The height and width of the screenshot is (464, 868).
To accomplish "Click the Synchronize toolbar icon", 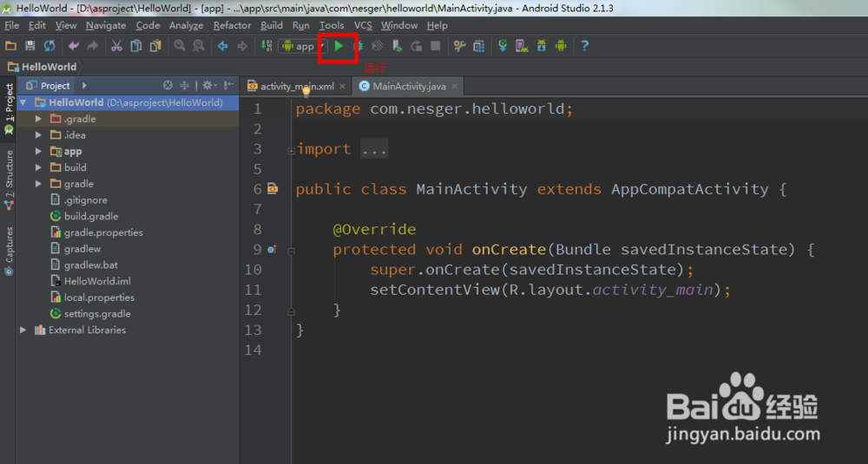I will (49, 46).
